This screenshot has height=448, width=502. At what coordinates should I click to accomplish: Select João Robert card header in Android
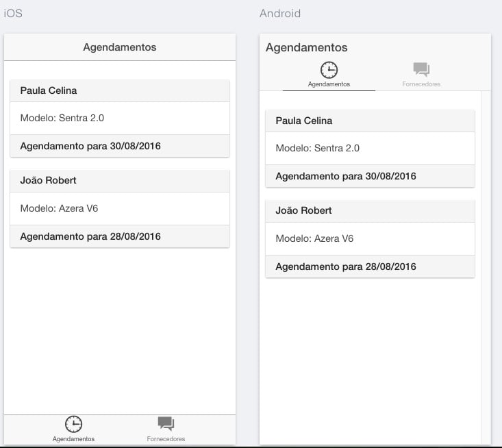[370, 211]
